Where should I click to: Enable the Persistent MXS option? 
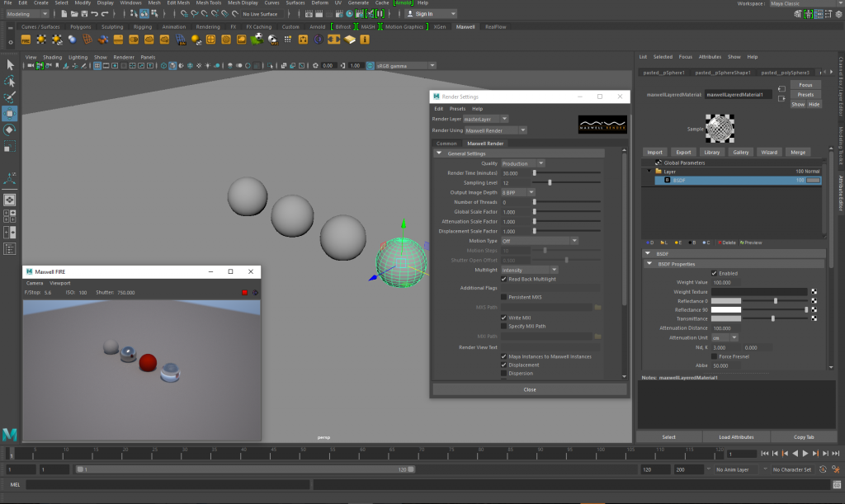[x=503, y=297]
